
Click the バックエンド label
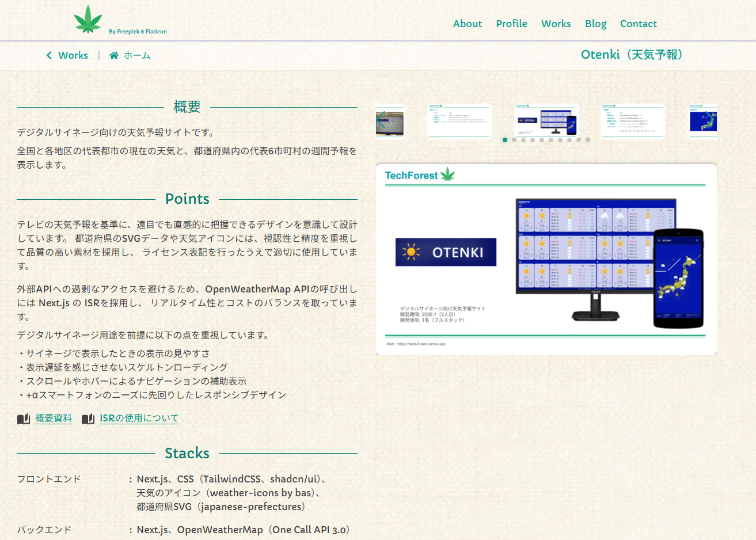click(44, 530)
